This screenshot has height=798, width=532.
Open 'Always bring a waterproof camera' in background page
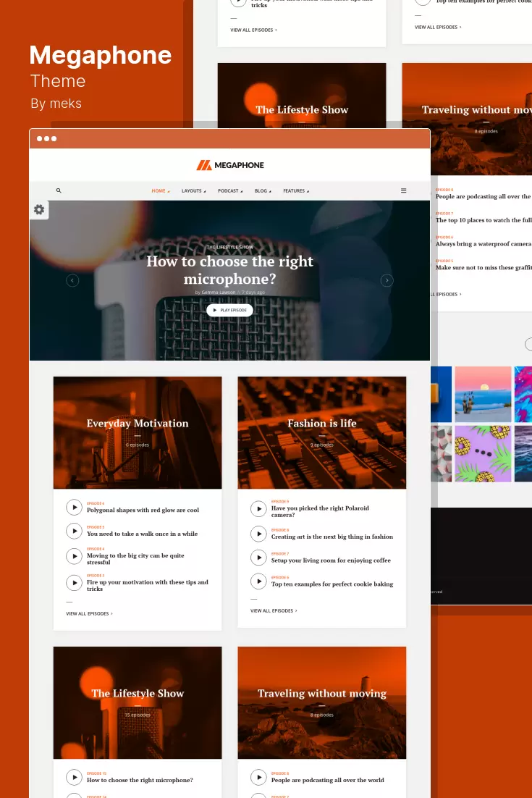click(484, 244)
